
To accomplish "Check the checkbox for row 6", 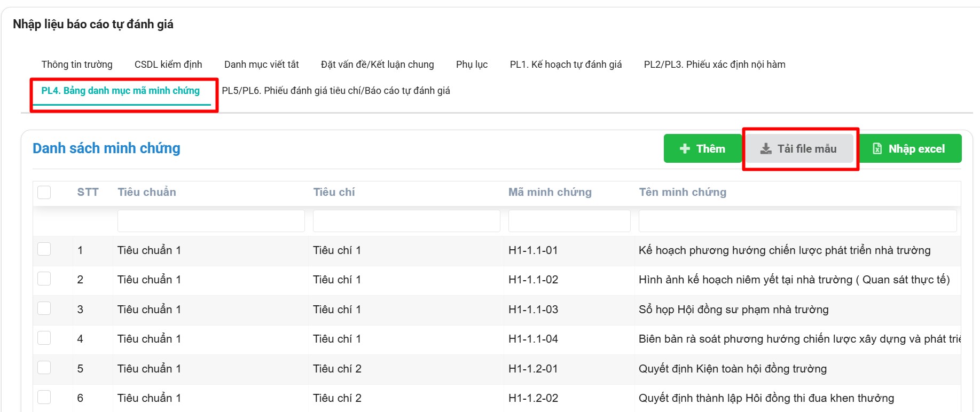I will (x=44, y=397).
